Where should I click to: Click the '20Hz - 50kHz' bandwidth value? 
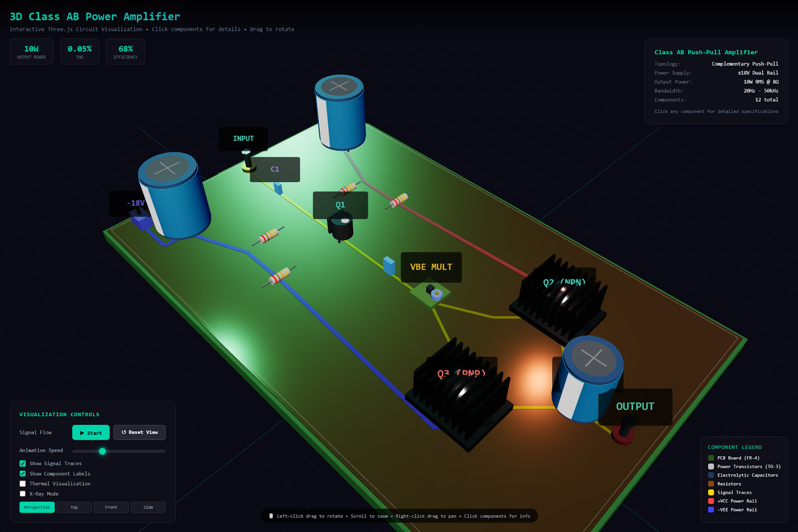761,91
